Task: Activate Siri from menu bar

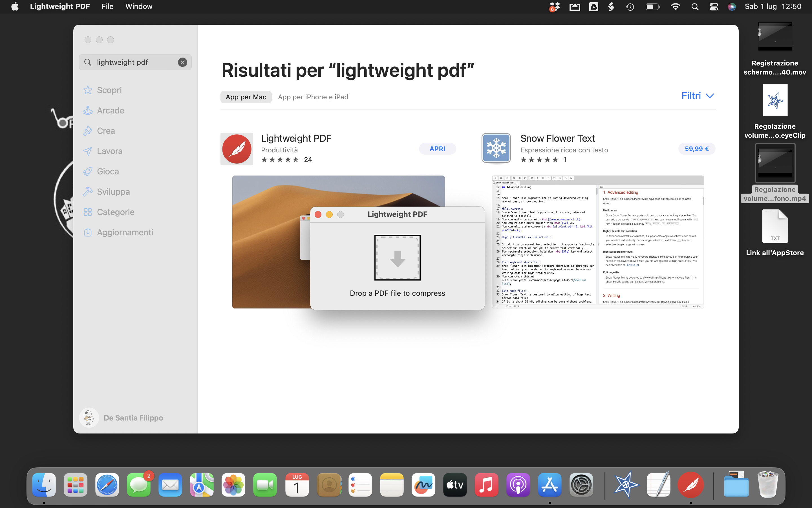Action: pos(732,7)
